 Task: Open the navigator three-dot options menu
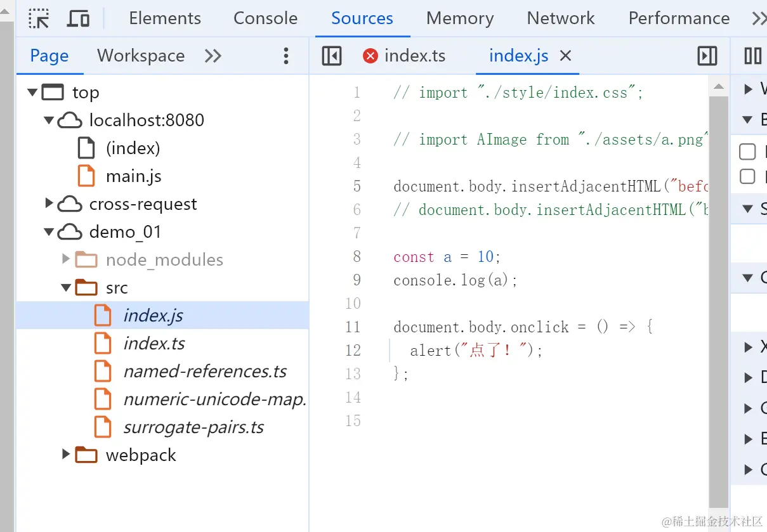[286, 56]
